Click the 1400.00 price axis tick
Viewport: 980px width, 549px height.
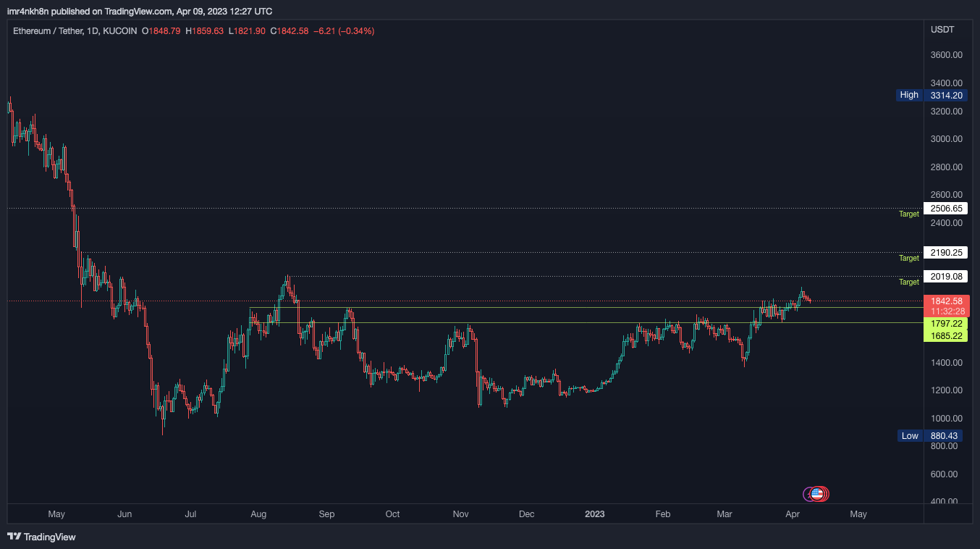(x=946, y=363)
